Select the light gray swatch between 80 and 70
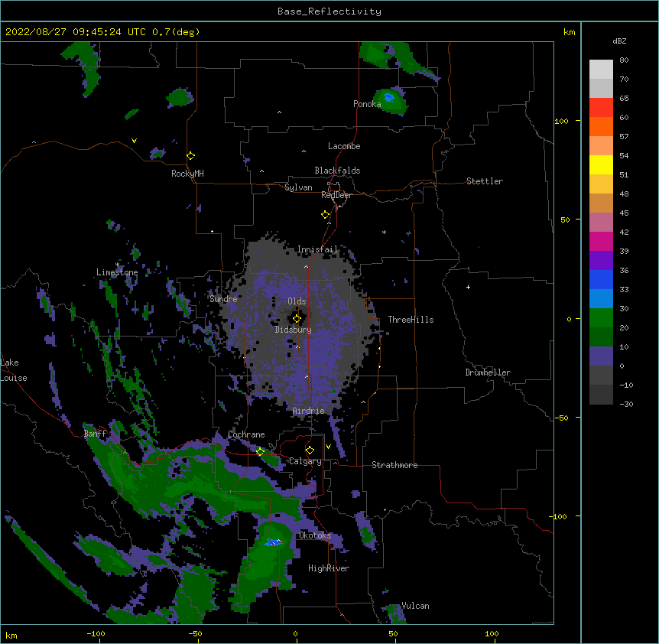The image size is (659, 644). pyautogui.click(x=601, y=70)
